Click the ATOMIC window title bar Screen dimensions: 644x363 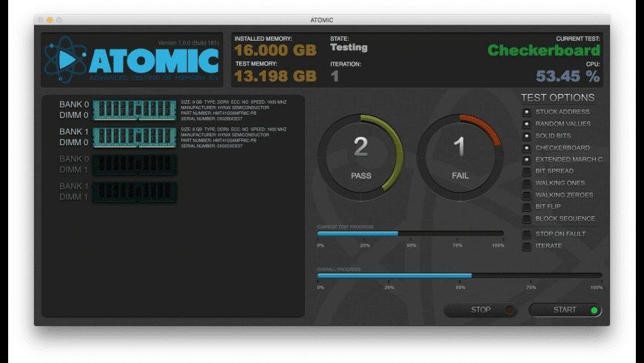tap(321, 20)
